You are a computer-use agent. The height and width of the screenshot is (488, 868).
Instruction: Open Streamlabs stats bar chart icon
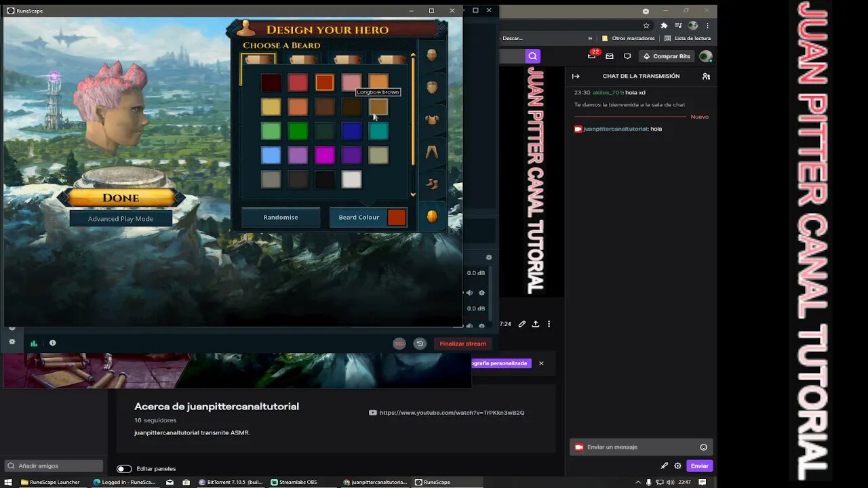[33, 343]
